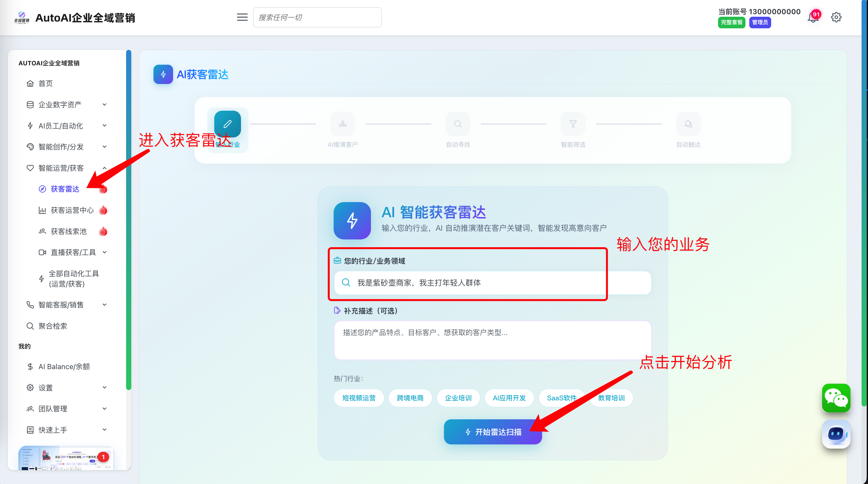This screenshot has width=868, height=484.
Task: Open settings gear in top bar
Action: pos(836,17)
